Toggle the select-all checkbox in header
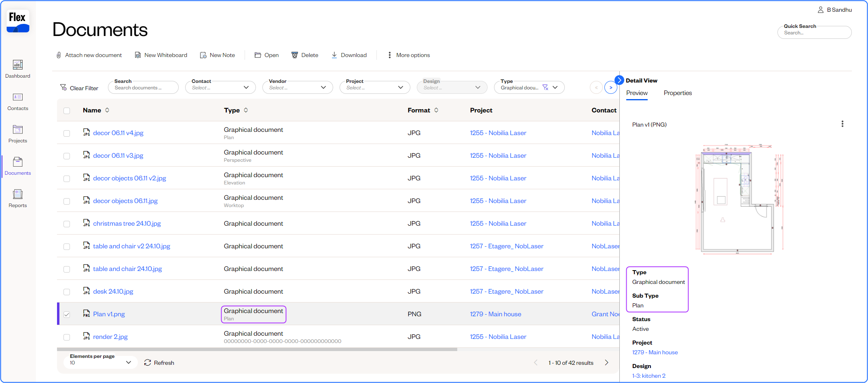This screenshot has height=383, width=868. [x=67, y=110]
